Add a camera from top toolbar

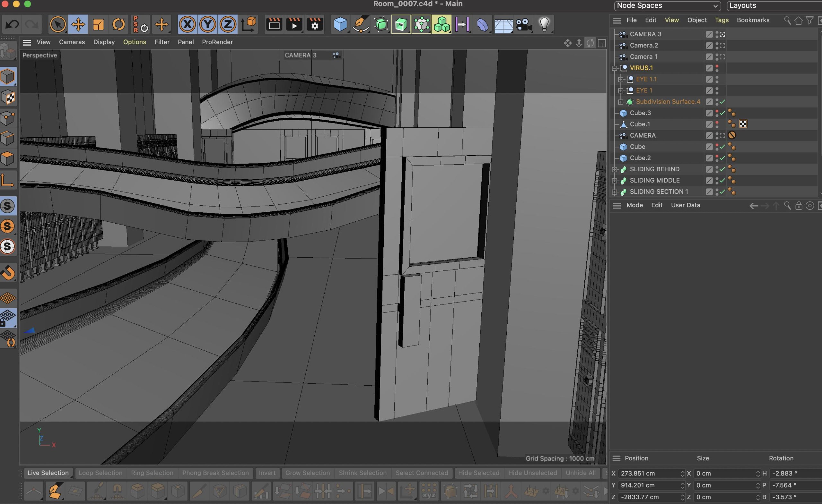coord(524,24)
